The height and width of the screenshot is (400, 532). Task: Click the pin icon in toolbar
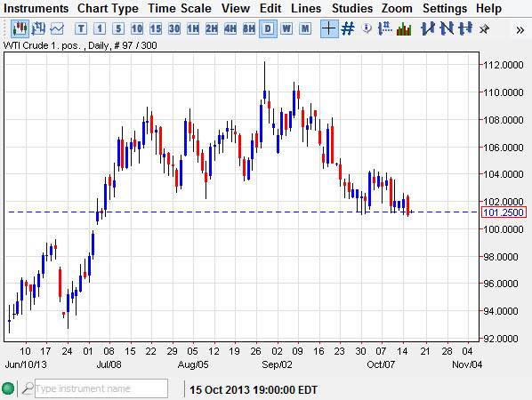(485, 29)
